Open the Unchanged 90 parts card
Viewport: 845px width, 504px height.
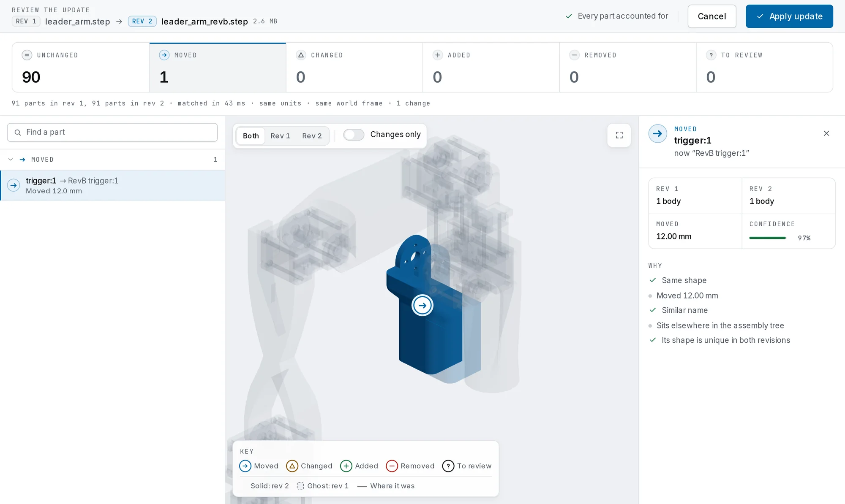coord(81,67)
